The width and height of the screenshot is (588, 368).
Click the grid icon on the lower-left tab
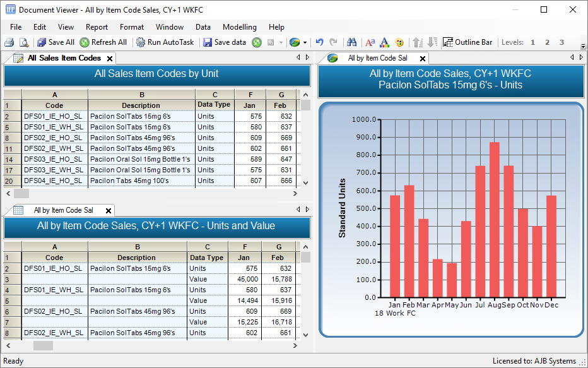pos(18,210)
